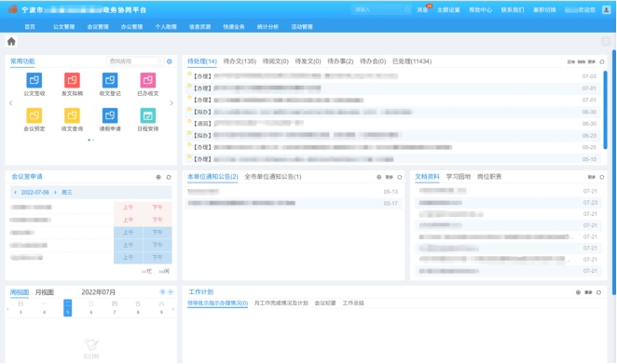Open the 公文管理 navigation menu

click(x=63, y=27)
